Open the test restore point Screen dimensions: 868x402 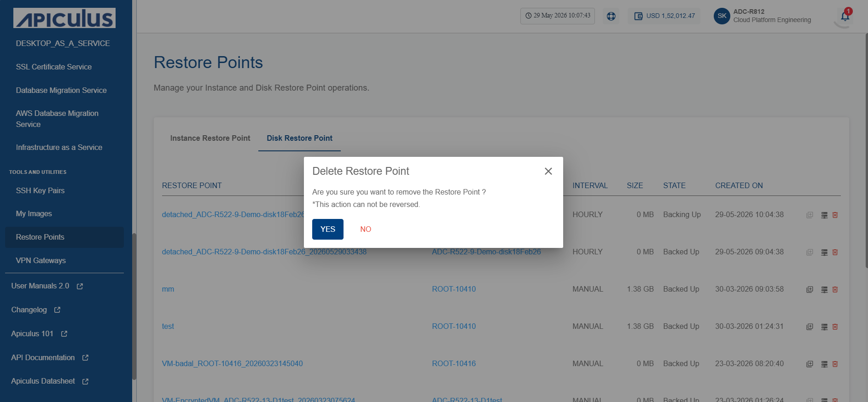click(168, 326)
